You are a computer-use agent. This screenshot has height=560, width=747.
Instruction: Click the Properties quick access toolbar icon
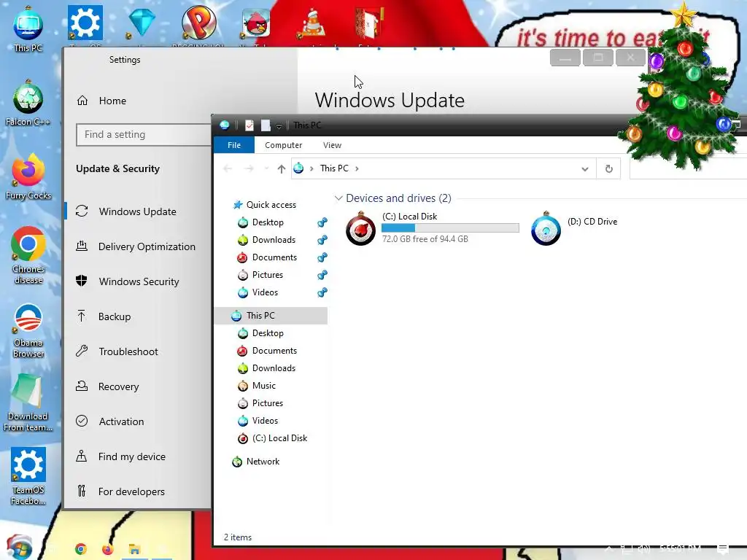pos(249,125)
